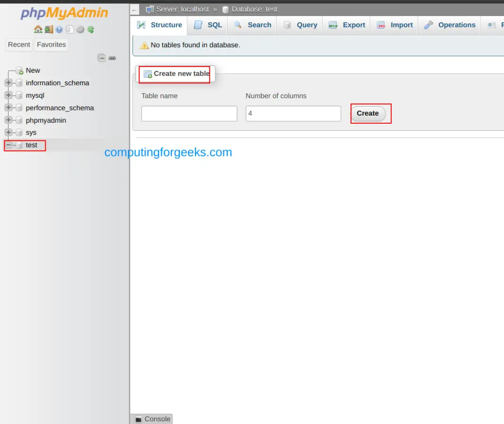Click the green reload navigation panel icon
The width and height of the screenshot is (504, 424).
[91, 29]
